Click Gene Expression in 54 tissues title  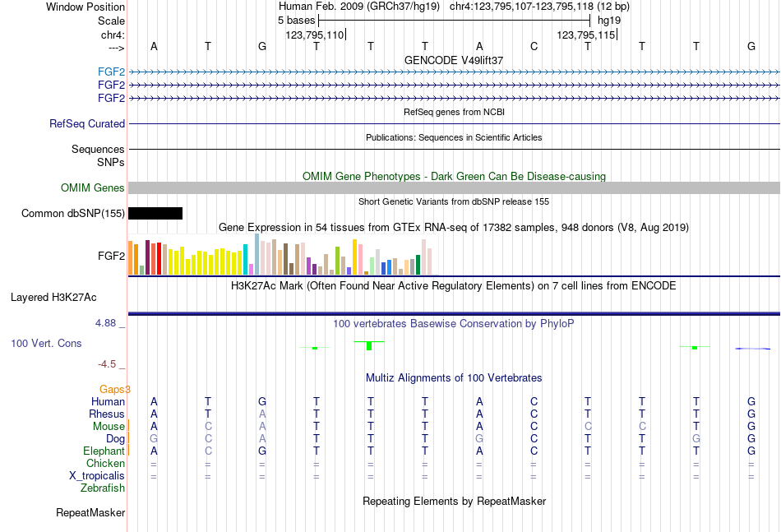(x=454, y=228)
